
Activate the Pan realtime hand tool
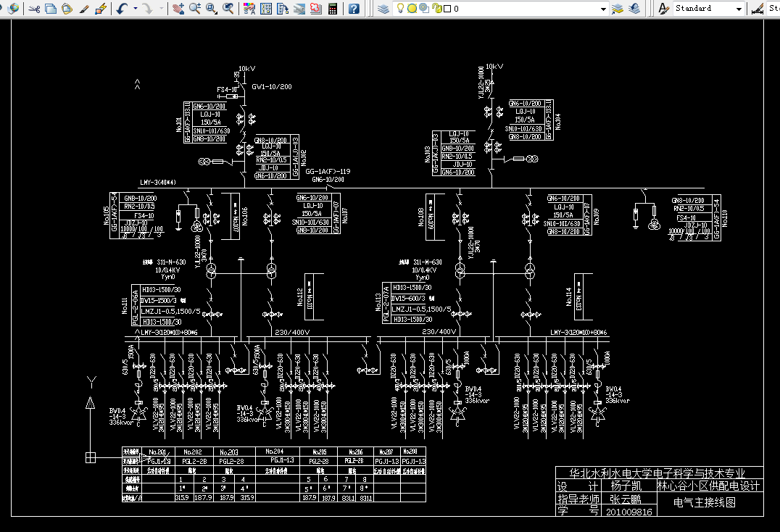click(x=178, y=9)
